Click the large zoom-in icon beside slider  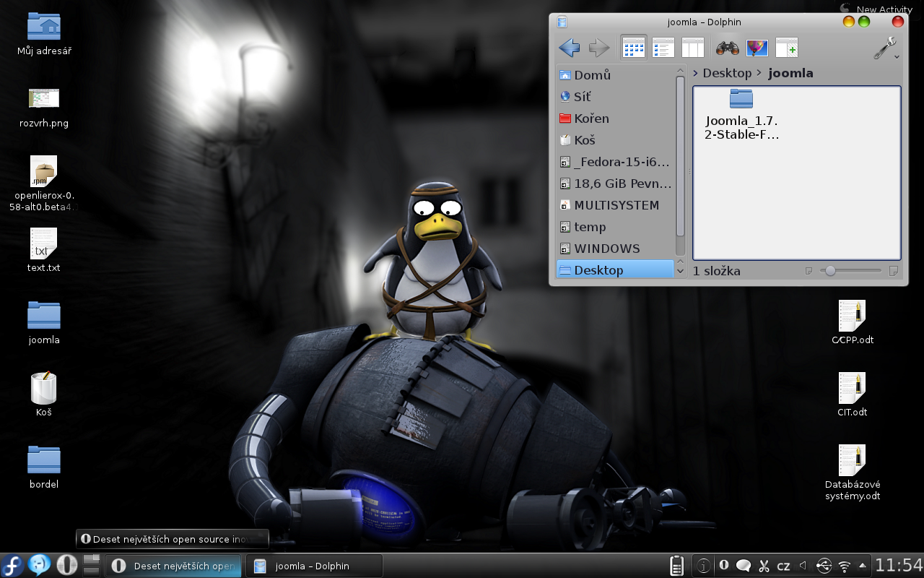pyautogui.click(x=893, y=271)
